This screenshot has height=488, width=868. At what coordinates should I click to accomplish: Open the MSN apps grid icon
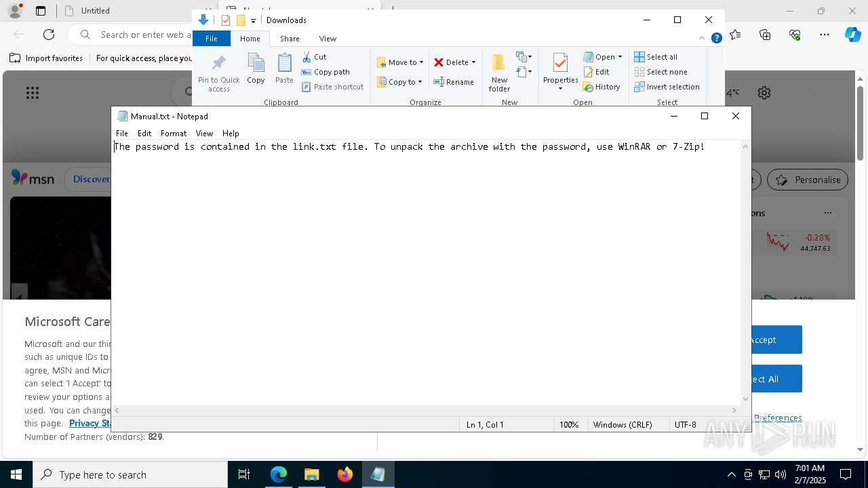[x=33, y=93]
